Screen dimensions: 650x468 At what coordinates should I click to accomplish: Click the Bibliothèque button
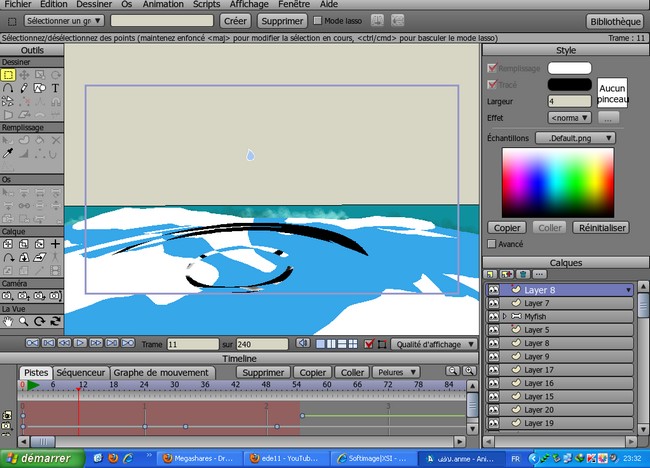coord(615,20)
